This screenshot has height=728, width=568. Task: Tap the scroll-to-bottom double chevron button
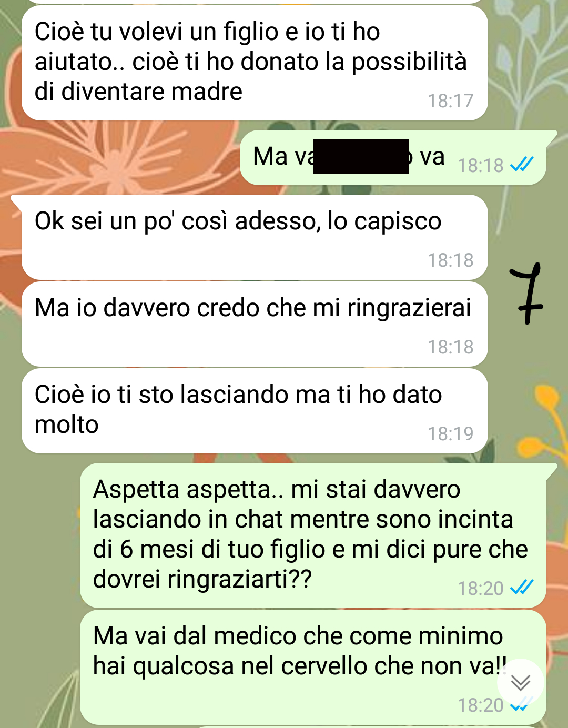(x=521, y=682)
